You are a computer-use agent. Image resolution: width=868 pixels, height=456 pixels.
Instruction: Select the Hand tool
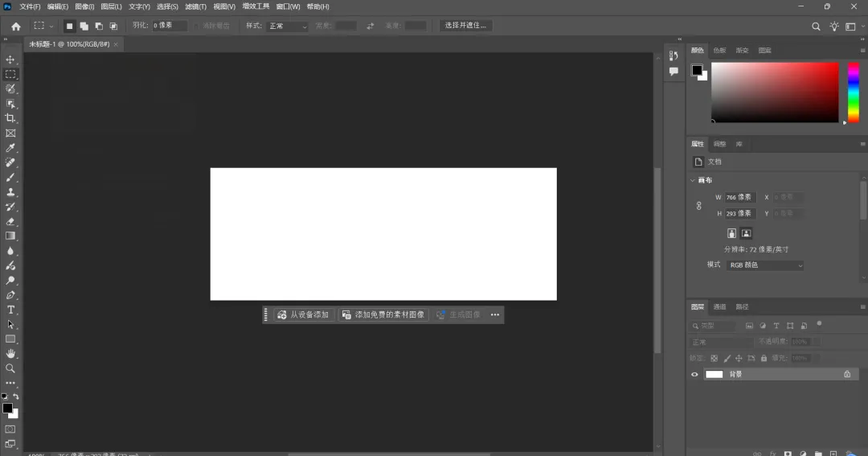point(10,354)
